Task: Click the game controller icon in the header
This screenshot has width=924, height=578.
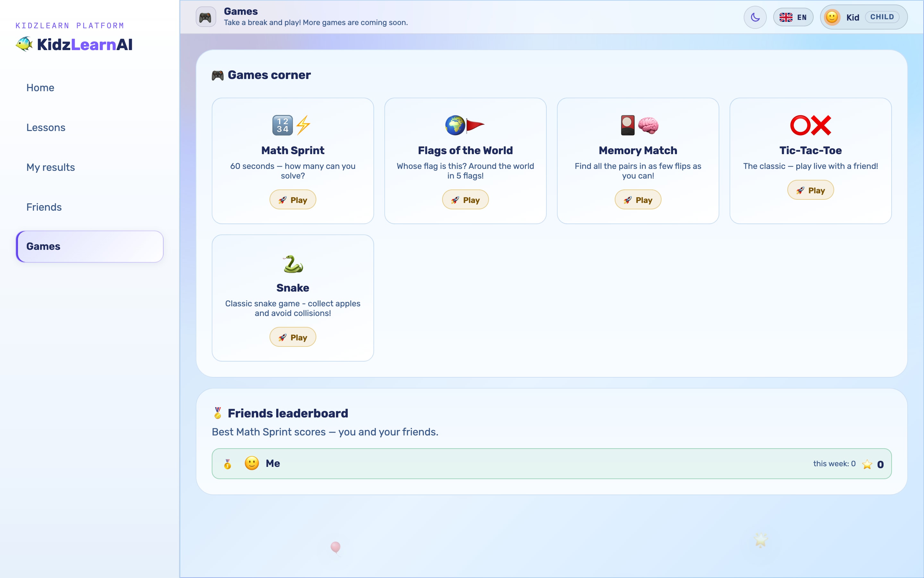Action: pos(205,17)
